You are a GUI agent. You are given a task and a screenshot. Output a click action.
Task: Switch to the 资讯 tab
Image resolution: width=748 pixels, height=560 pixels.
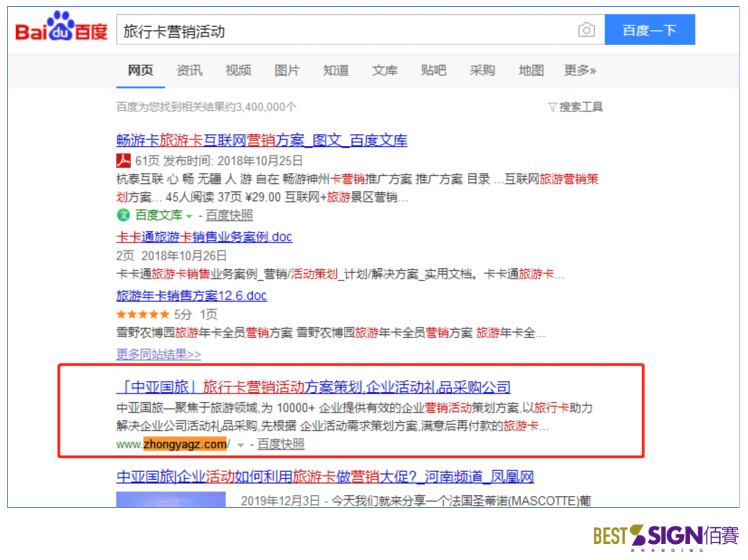[x=190, y=70]
